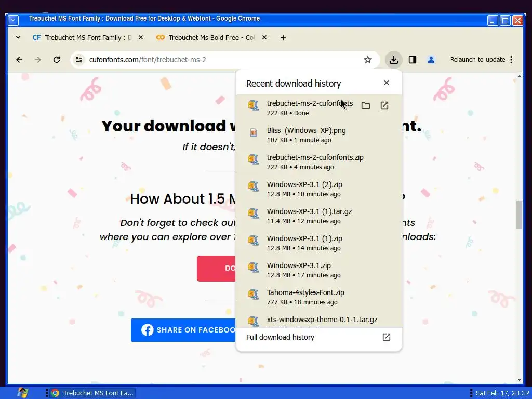Click the Share on Facebook button
This screenshot has width=532, height=399.
[183, 330]
